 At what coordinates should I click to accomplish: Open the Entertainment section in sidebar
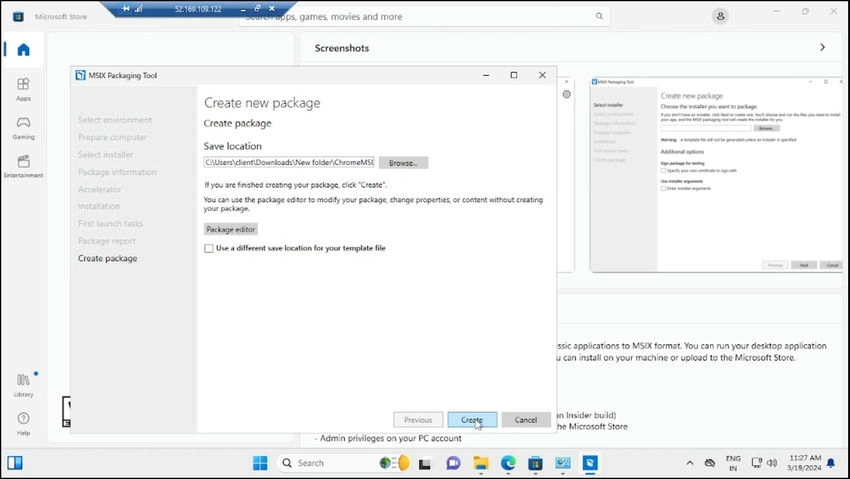tap(23, 166)
